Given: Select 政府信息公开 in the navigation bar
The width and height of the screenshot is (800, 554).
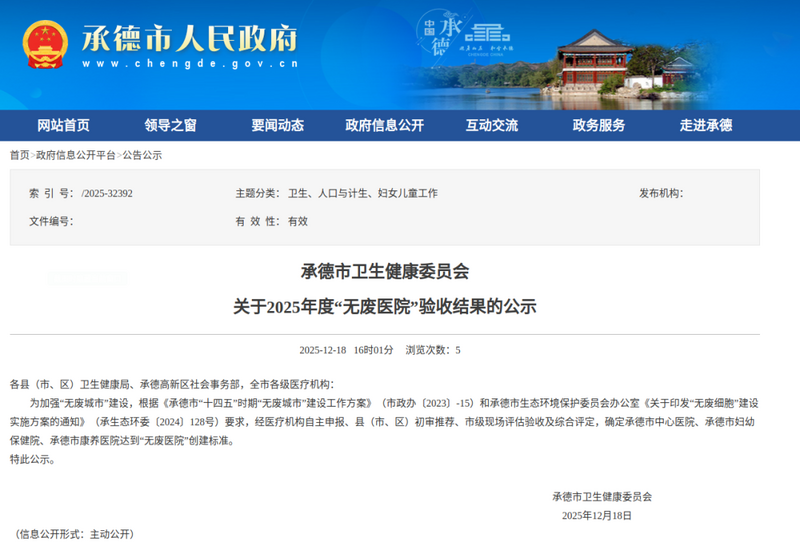Looking at the screenshot, I should [384, 125].
